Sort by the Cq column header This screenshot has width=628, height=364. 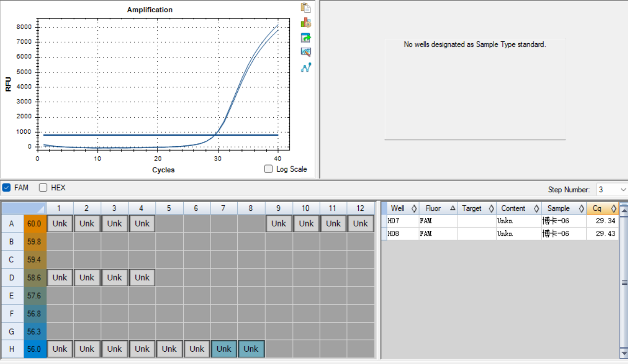pyautogui.click(x=602, y=208)
